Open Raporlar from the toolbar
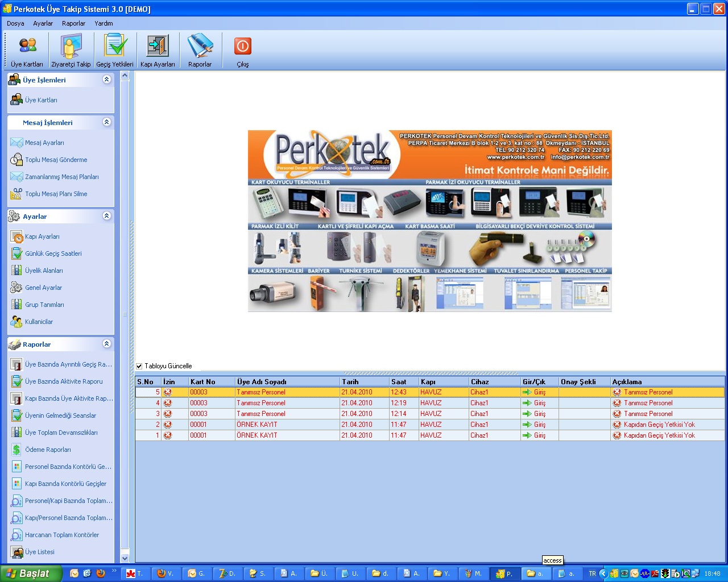This screenshot has width=728, height=582. (x=200, y=51)
